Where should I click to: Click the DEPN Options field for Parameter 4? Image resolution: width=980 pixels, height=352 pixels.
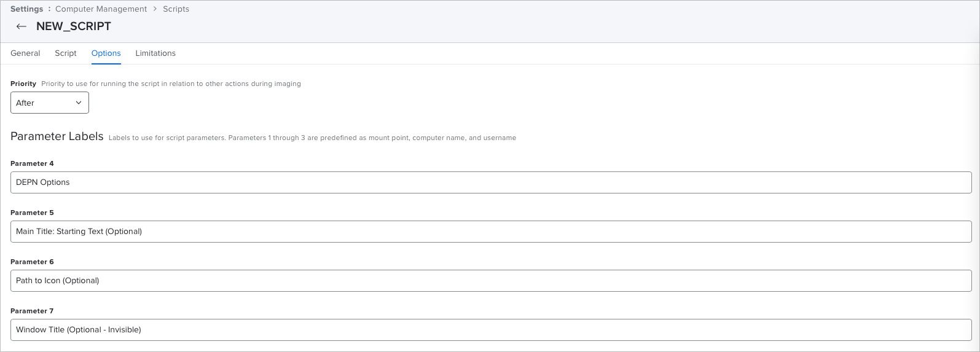491,182
